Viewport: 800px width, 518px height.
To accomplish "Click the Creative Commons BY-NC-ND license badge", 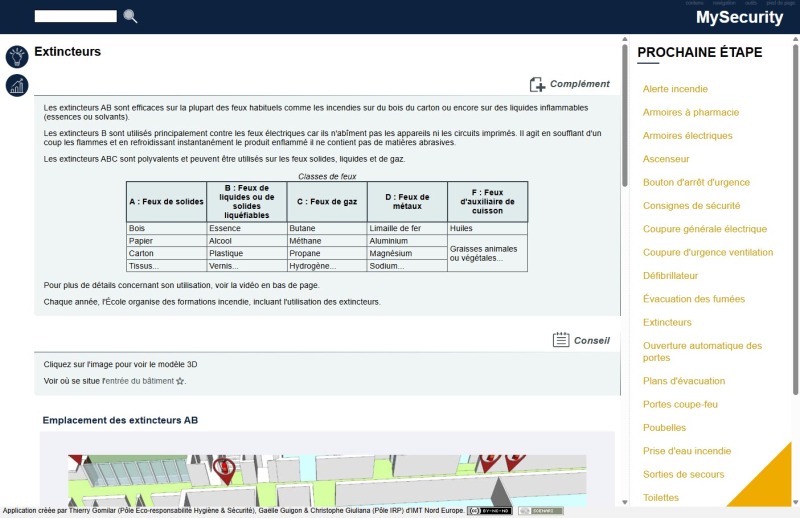I will (489, 511).
